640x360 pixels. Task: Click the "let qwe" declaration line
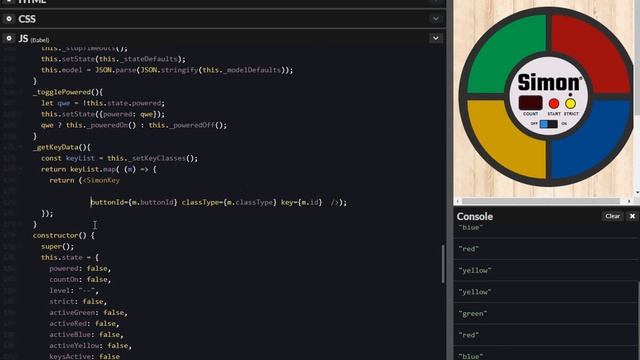coord(103,103)
